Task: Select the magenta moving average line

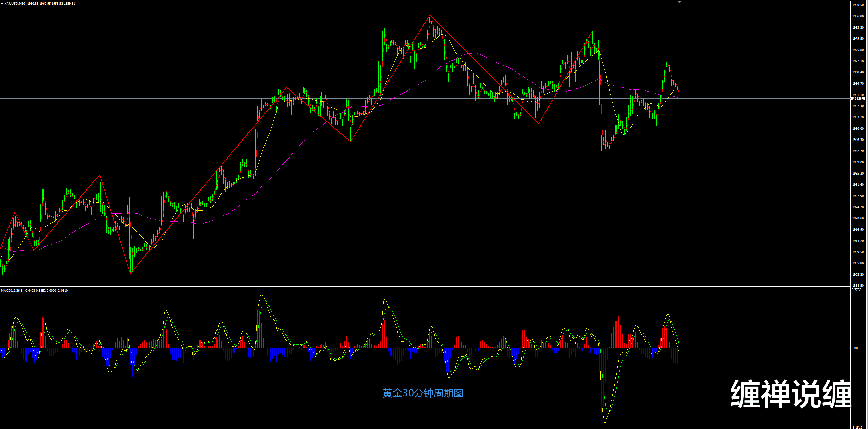Action: 474,53
